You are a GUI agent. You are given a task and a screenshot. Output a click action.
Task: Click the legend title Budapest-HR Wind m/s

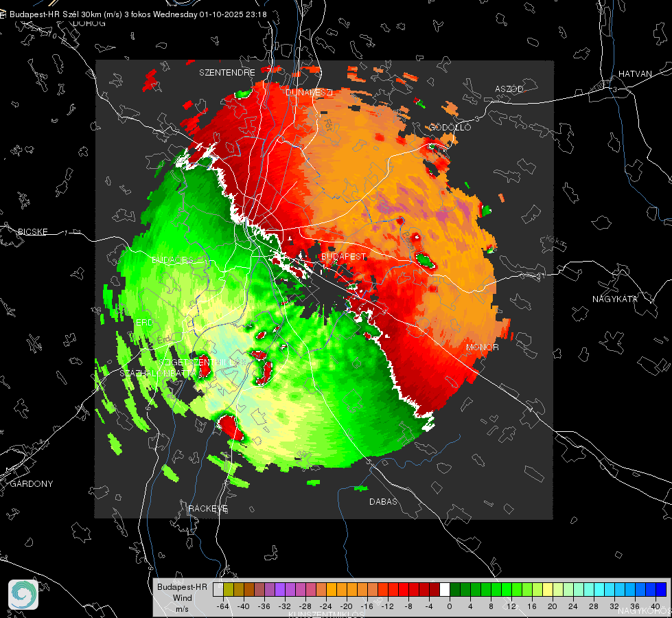[182, 598]
